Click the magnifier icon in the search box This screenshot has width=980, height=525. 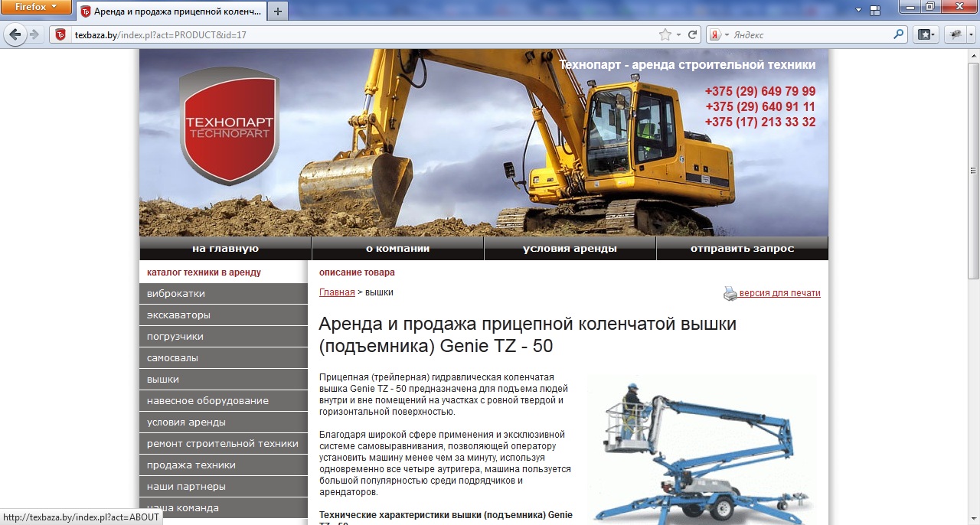899,34
